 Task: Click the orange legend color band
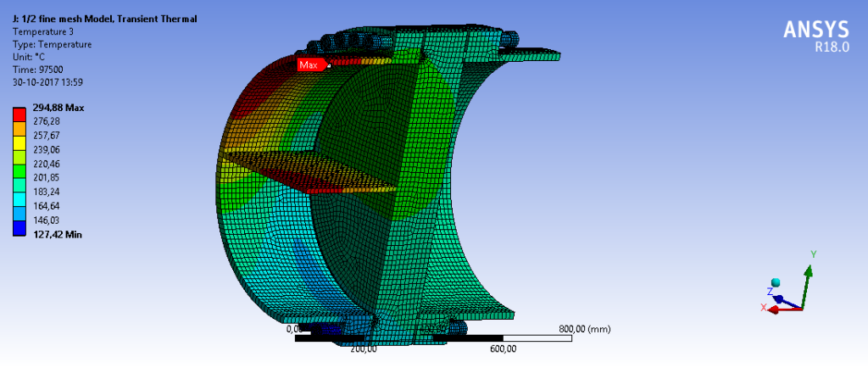[18, 129]
